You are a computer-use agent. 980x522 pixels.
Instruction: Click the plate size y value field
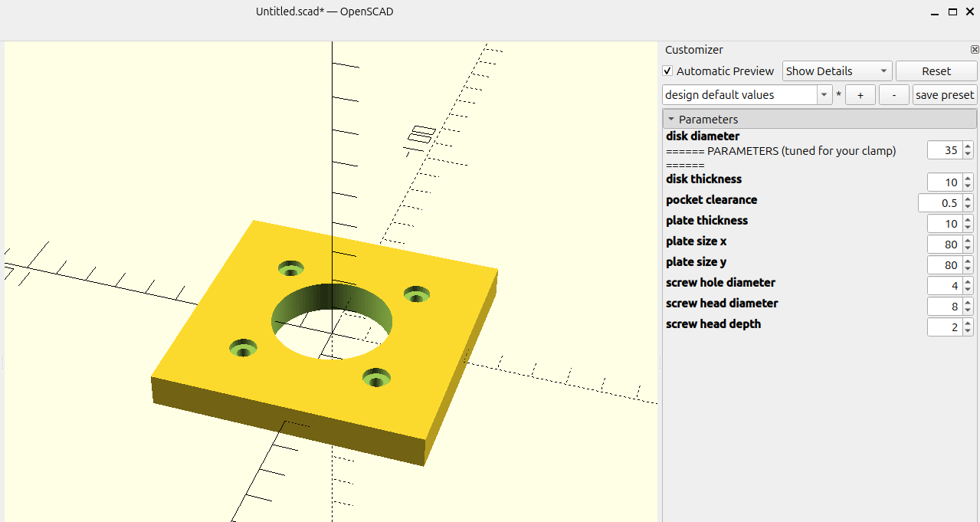tap(945, 265)
